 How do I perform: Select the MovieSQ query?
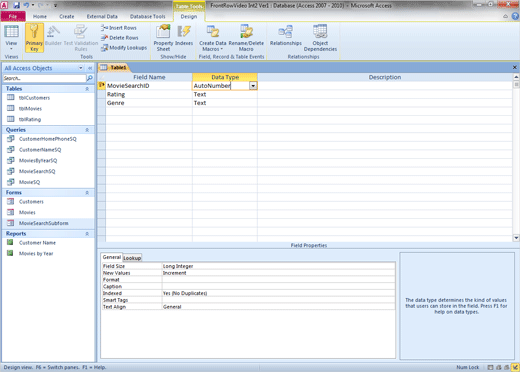(29, 182)
